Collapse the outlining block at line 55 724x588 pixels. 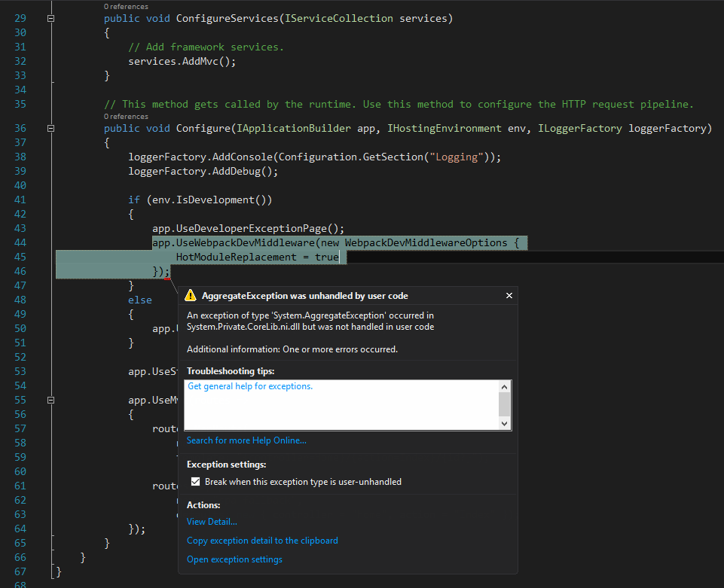click(50, 401)
